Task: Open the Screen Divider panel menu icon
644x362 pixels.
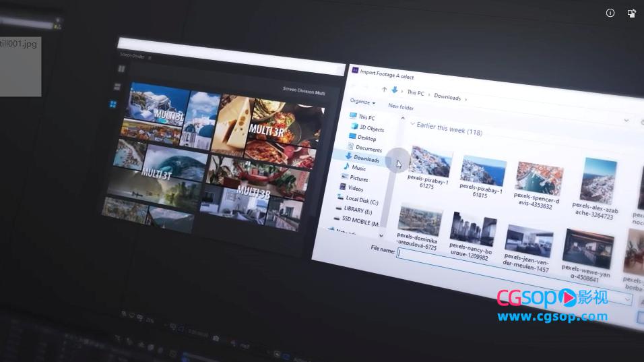Action: pos(150,58)
